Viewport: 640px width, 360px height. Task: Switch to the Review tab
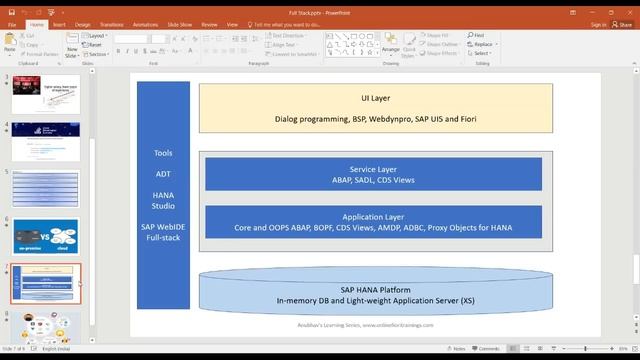pos(209,24)
